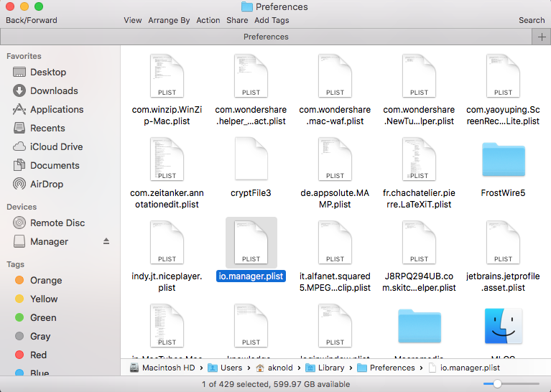551x392 pixels.
Task: Open Applications folder from Favorites
Action: click(x=56, y=109)
